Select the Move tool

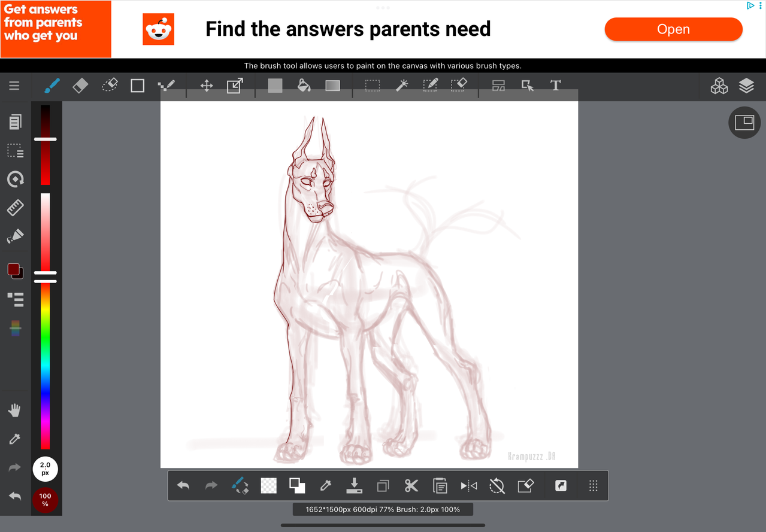(207, 86)
